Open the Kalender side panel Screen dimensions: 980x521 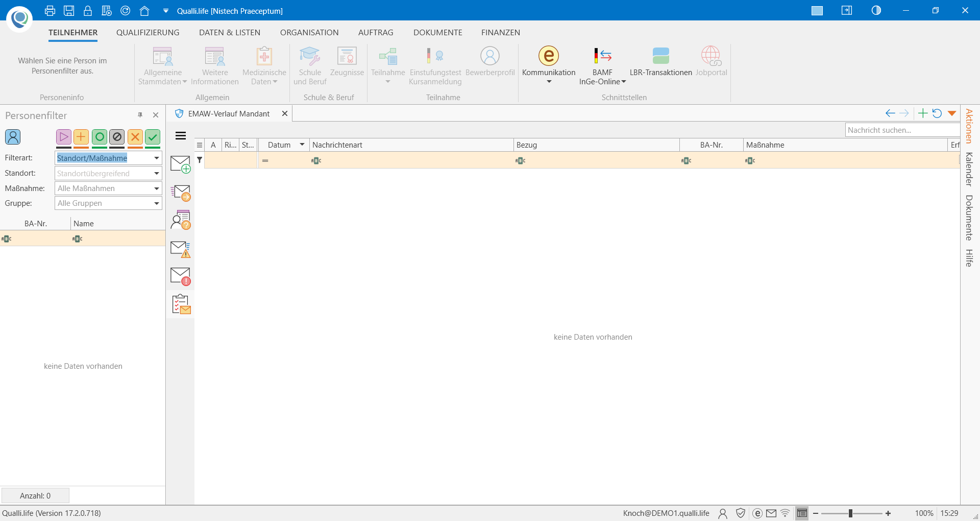coord(969,169)
